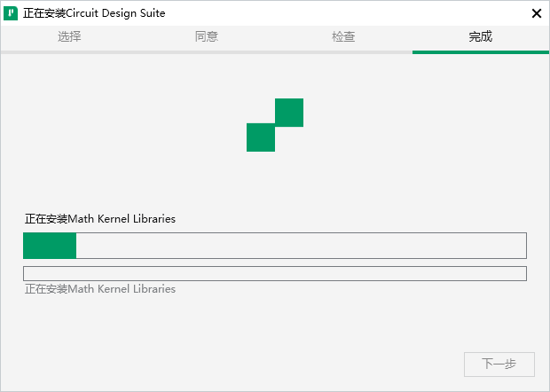Click the black 正在安装Math Kernel Libraries status label

(x=100, y=219)
